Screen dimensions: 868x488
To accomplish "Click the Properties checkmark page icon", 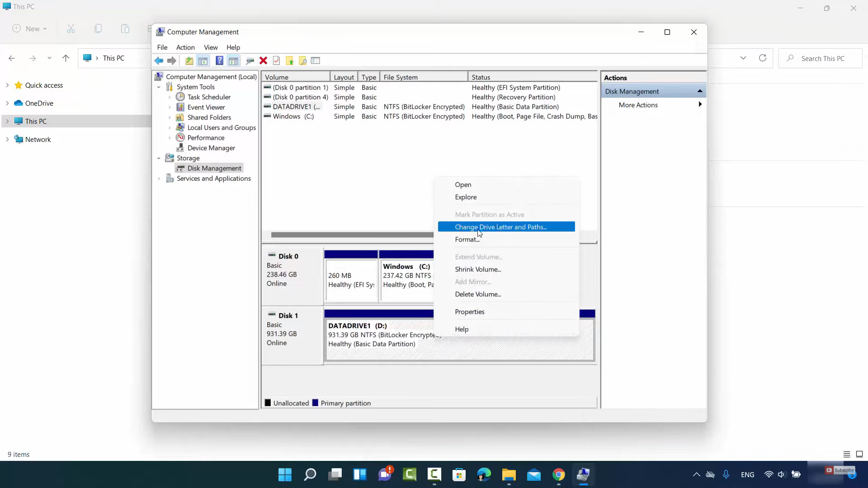I will point(277,61).
